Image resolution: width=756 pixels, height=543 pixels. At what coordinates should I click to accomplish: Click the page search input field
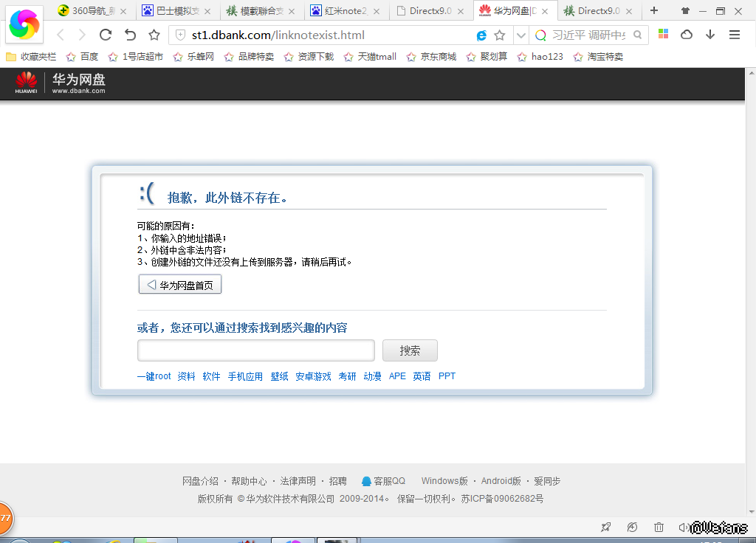tap(256, 350)
